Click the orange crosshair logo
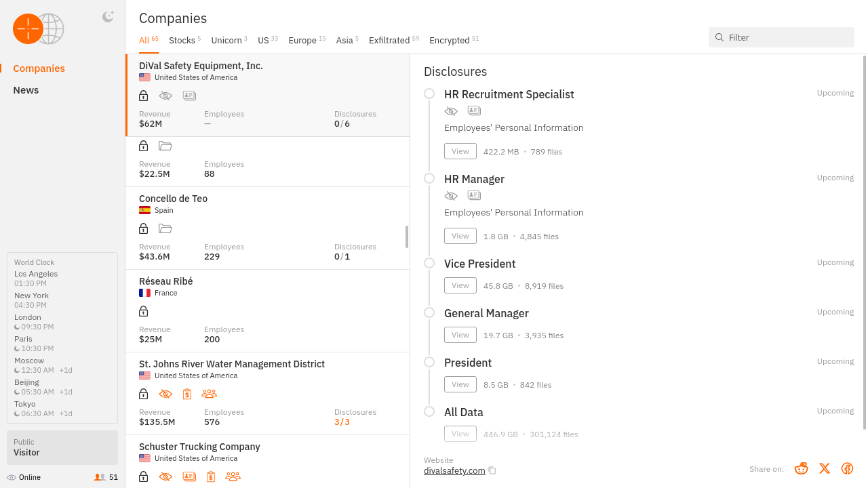Viewport: 868px width, 488px height. (28, 28)
